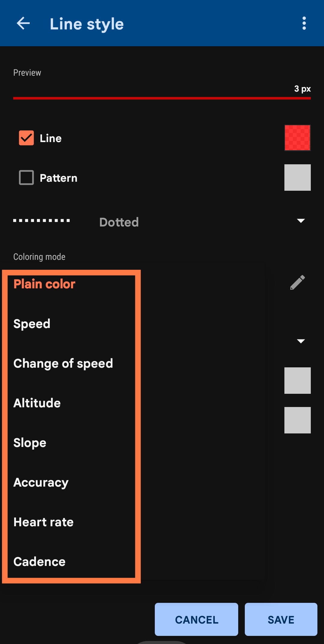Open the three-dot overflow menu
Image resolution: width=324 pixels, height=644 pixels.
[x=304, y=23]
